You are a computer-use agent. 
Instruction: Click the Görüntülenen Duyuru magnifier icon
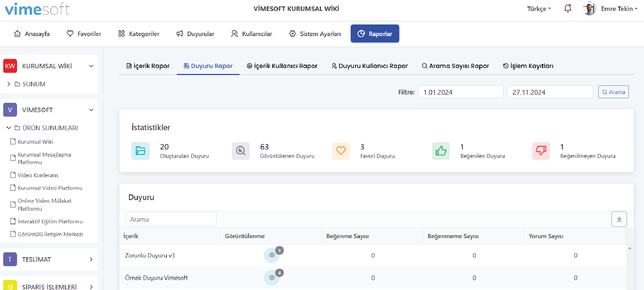(241, 151)
